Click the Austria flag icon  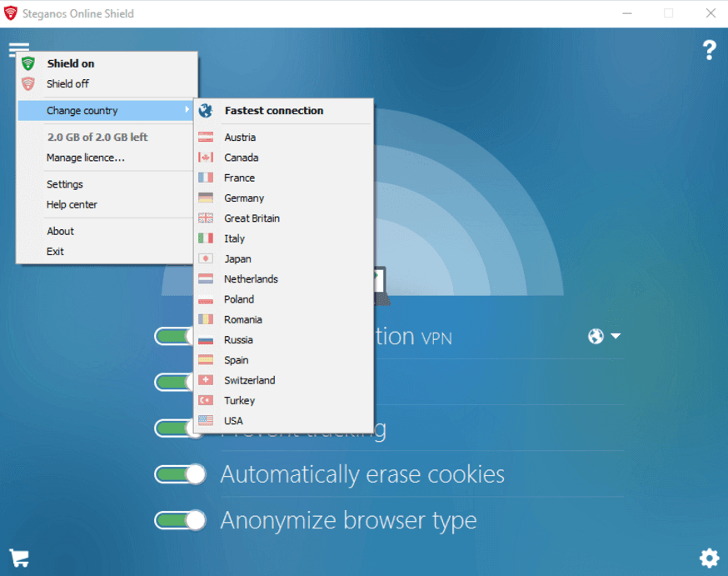point(206,137)
